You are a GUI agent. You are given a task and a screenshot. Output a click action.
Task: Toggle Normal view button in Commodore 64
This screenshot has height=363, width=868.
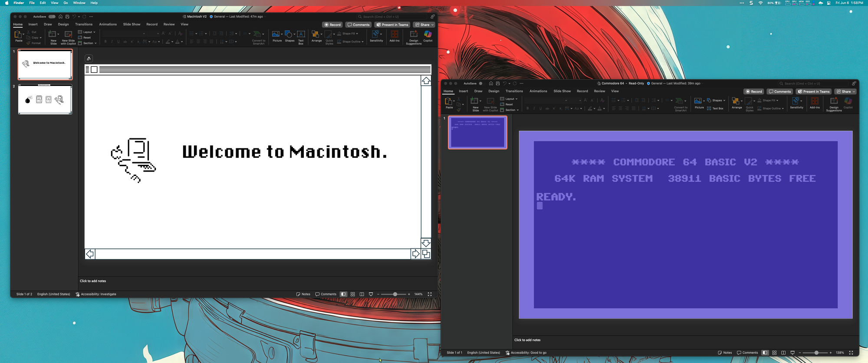click(x=765, y=353)
